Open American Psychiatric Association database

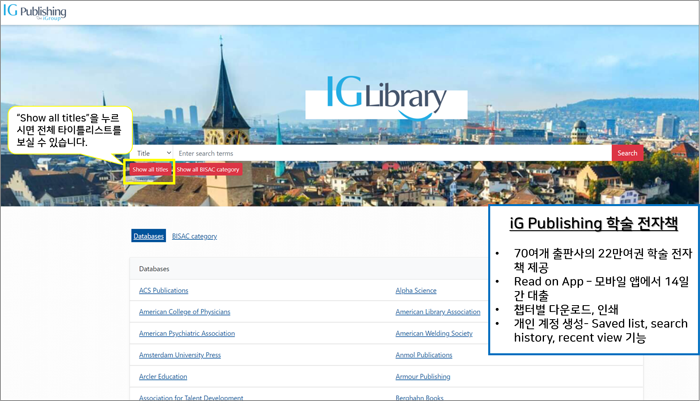(x=187, y=333)
